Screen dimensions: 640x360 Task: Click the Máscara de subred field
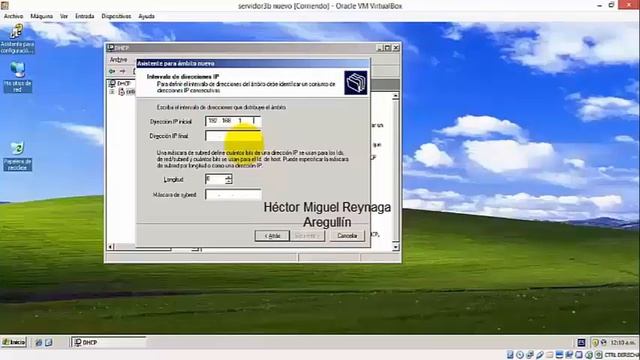(x=233, y=195)
